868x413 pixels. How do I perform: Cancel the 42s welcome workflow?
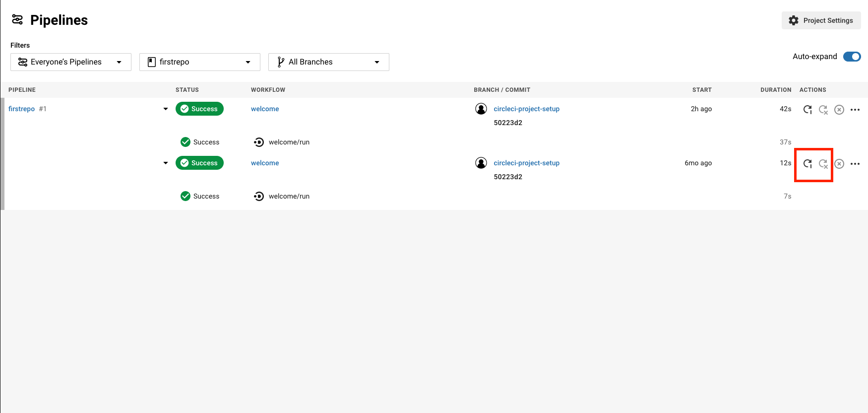pos(839,110)
